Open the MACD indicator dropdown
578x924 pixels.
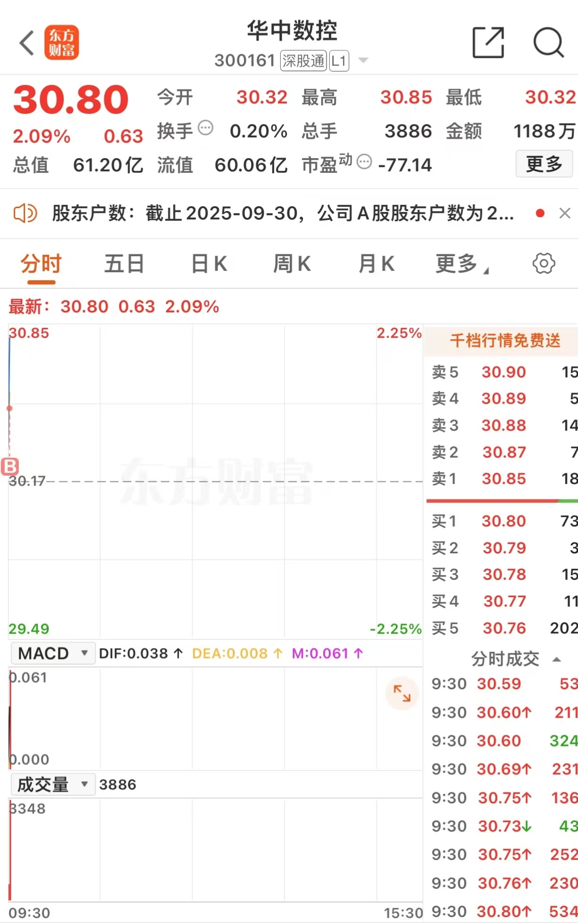[x=53, y=653]
